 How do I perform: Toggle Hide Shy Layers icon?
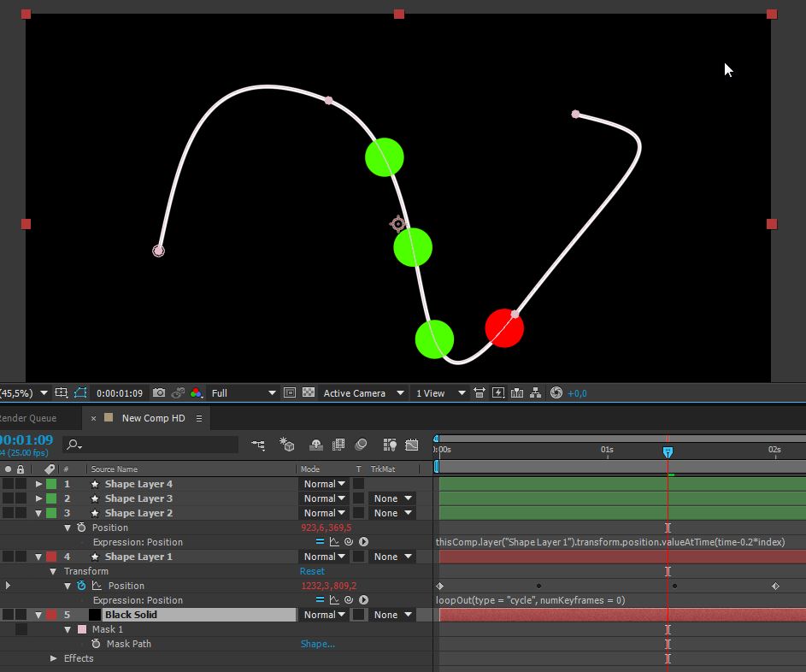[x=316, y=445]
